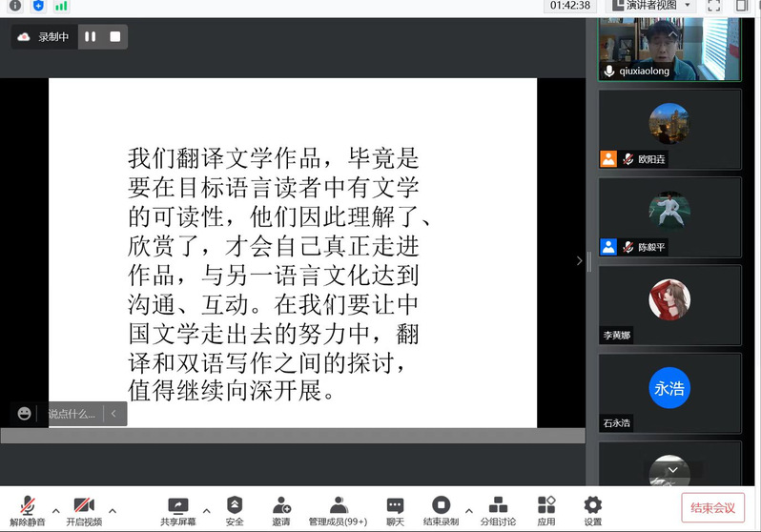Collapse the participant side panel arrow

[x=579, y=260]
